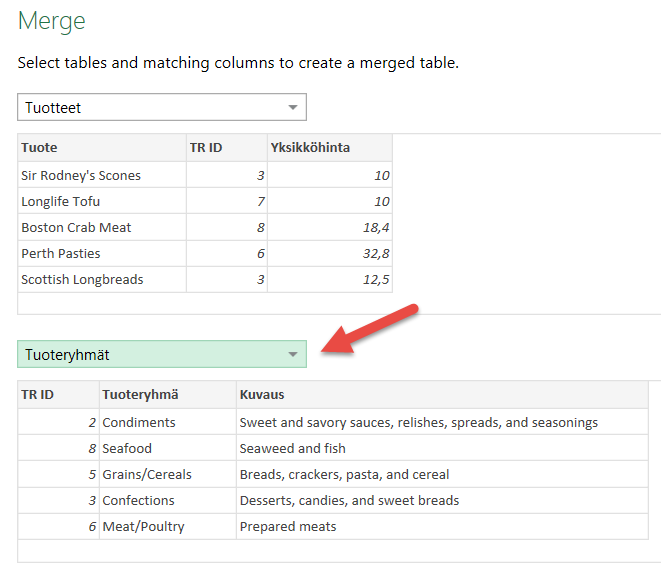Select TR ID column in Tuoteryhmät table
The image size is (661, 567).
tap(58, 394)
